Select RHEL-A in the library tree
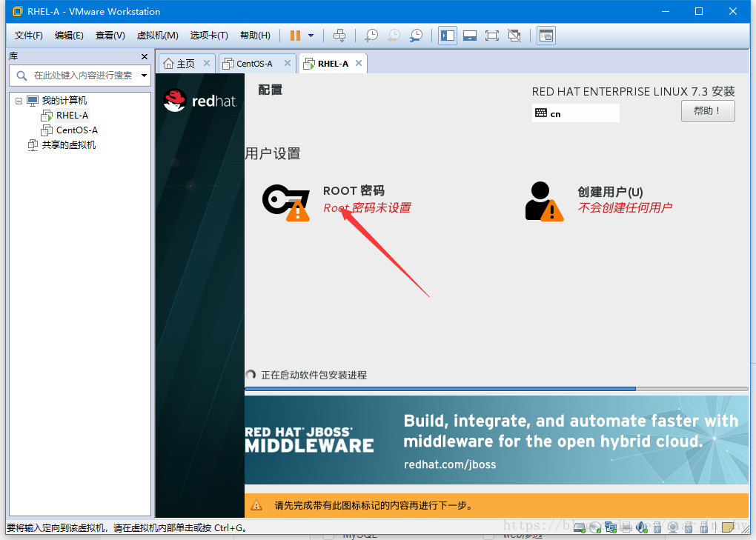The height and width of the screenshot is (540, 756). pos(72,116)
